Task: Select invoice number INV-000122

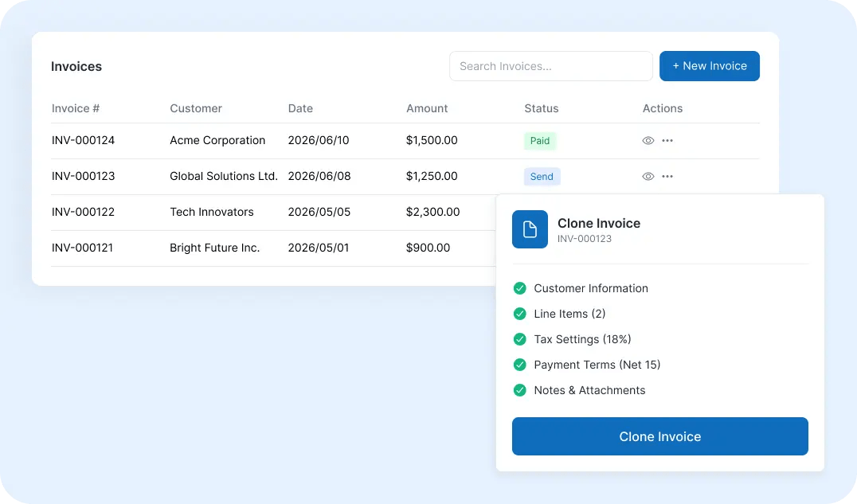Action: 83,212
